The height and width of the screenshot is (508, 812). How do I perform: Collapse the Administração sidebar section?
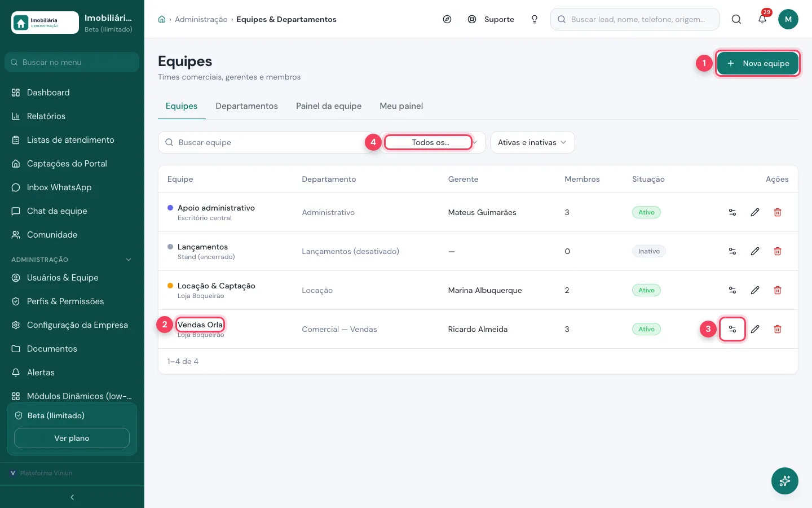[x=72, y=260]
